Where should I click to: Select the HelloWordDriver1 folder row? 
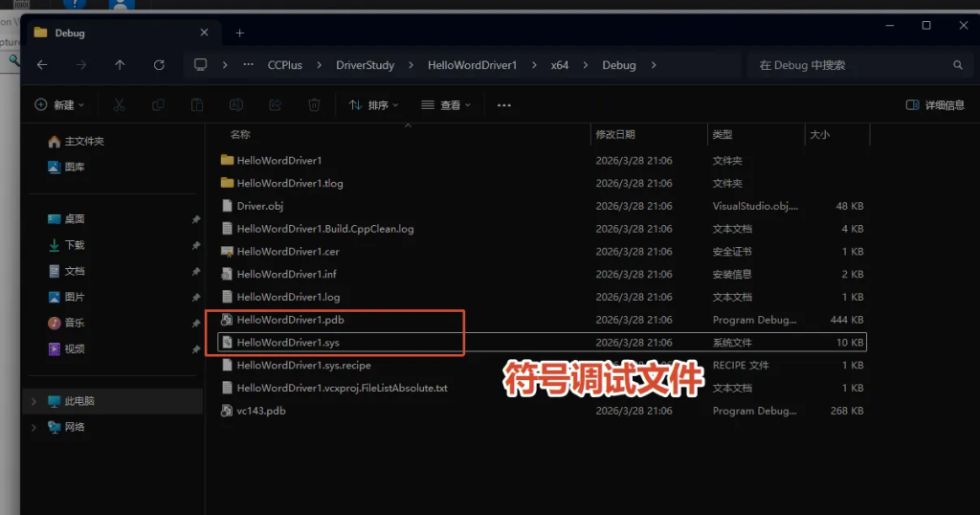click(x=542, y=161)
